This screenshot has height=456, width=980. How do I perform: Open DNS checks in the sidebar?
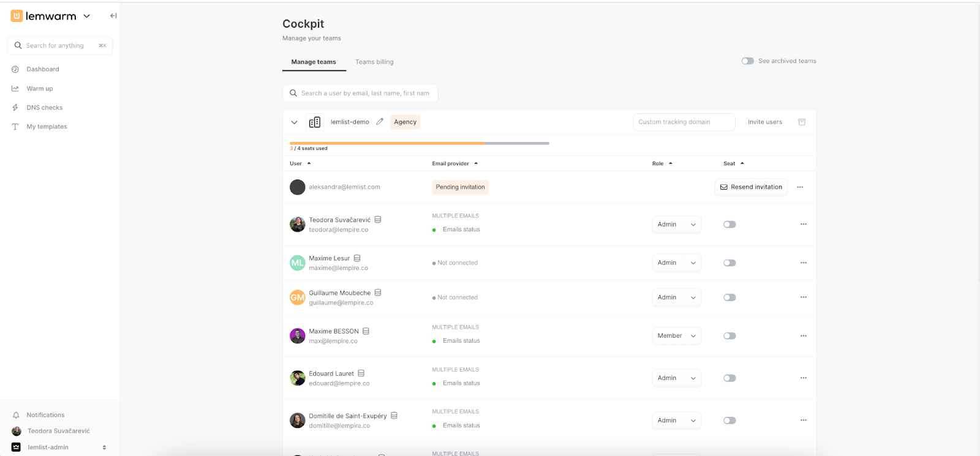click(44, 108)
